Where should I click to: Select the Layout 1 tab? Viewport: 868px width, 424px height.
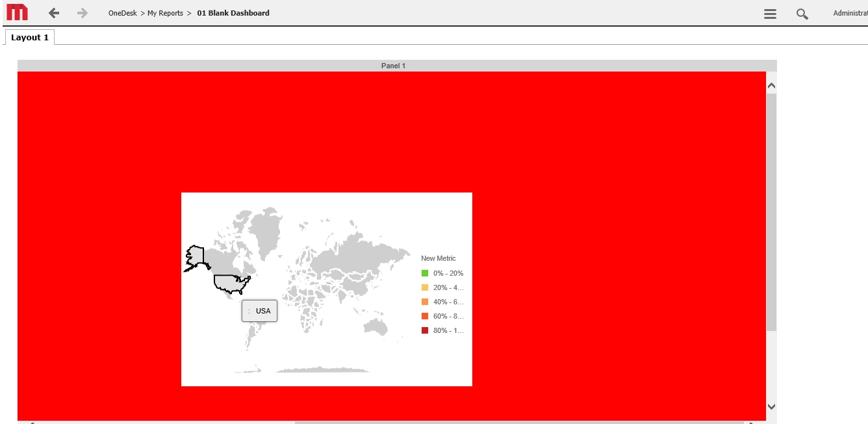[x=30, y=38]
